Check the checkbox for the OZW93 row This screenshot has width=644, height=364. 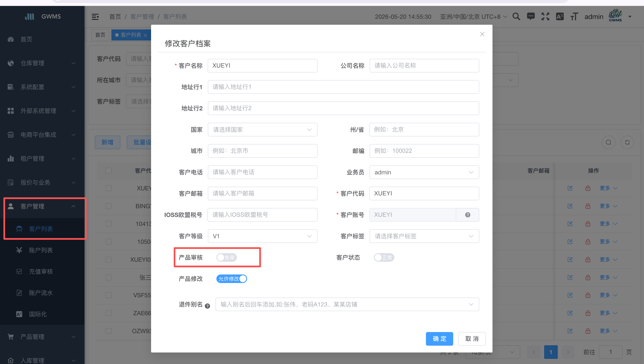click(108, 331)
